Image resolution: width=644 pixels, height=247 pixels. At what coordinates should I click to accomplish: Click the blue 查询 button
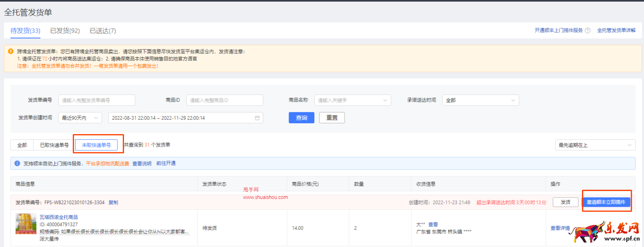tap(301, 118)
